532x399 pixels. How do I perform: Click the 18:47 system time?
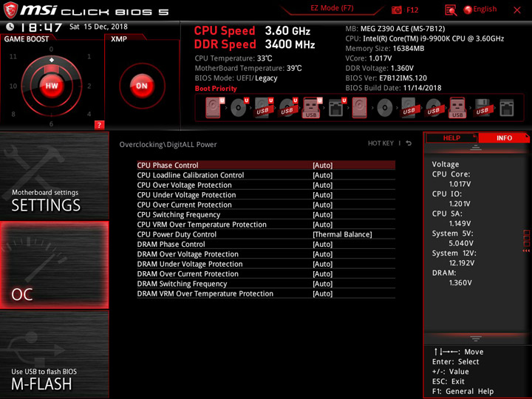click(x=41, y=27)
